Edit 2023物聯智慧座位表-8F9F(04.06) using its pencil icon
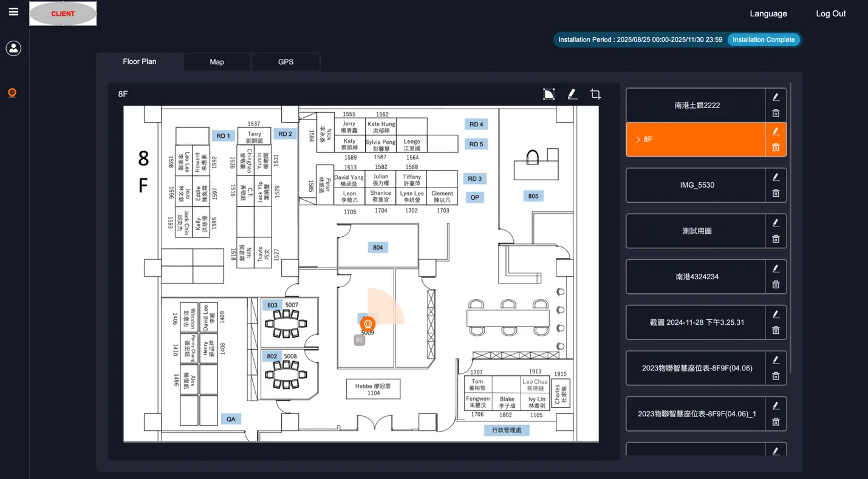Image resolution: width=868 pixels, height=479 pixels. click(776, 359)
